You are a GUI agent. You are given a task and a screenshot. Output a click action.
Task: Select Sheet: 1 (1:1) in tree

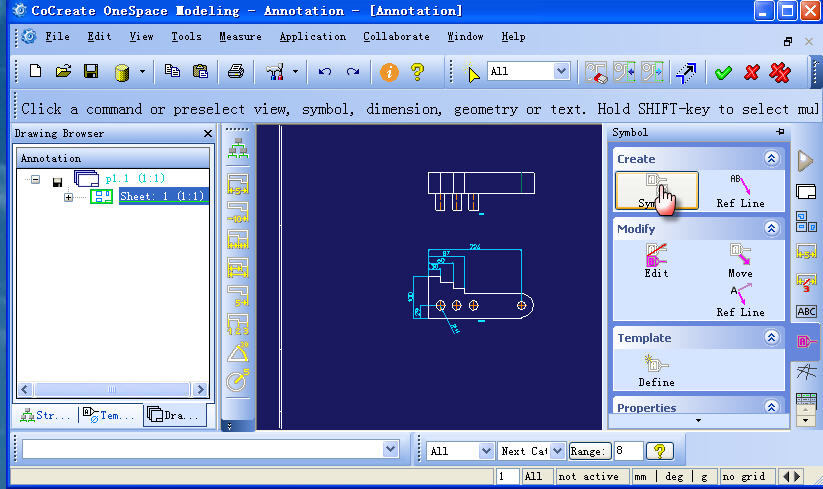[x=162, y=196]
